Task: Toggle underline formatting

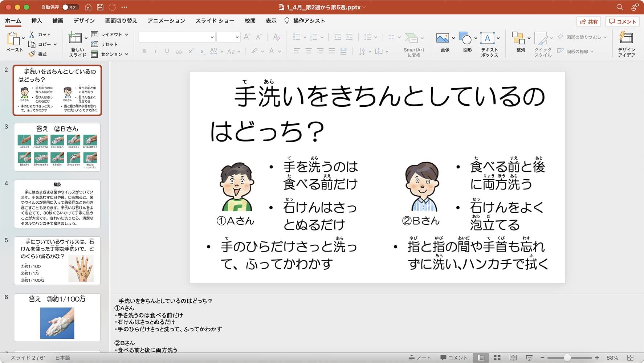Action: 167,52
